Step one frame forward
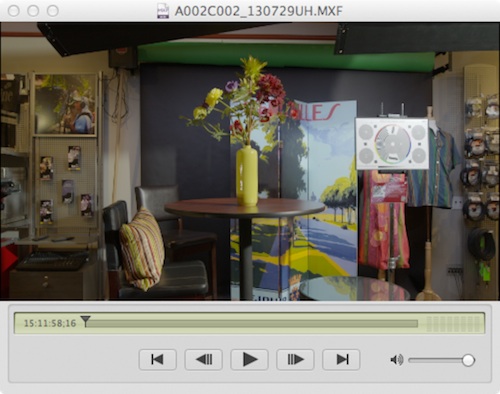 tap(295, 359)
